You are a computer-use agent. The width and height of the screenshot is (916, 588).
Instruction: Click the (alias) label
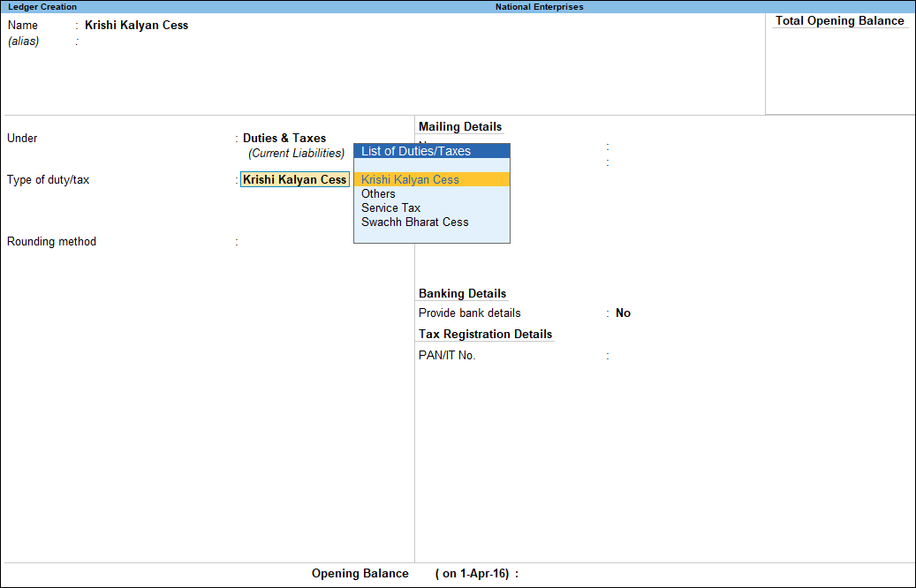(x=23, y=41)
